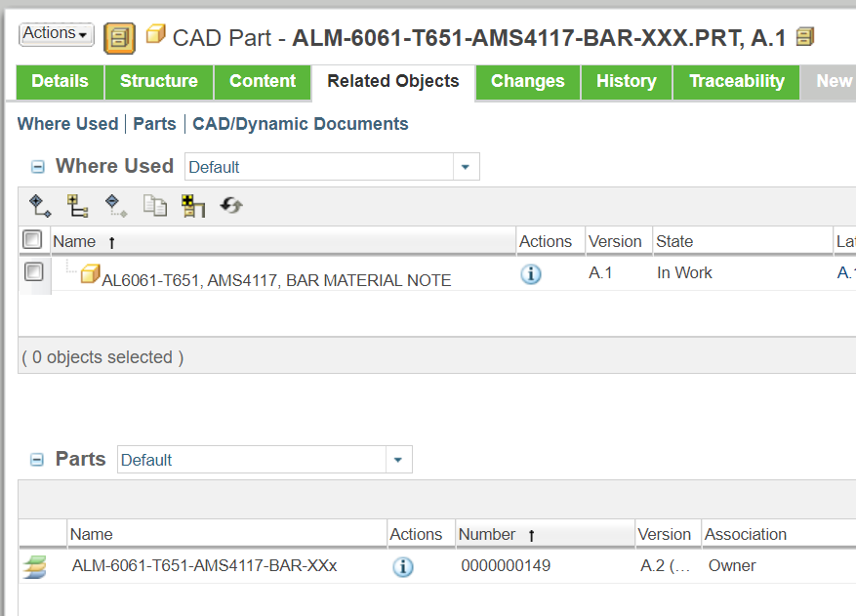This screenshot has height=616, width=856.
Task: Switch to the Structure tab
Action: [x=158, y=82]
